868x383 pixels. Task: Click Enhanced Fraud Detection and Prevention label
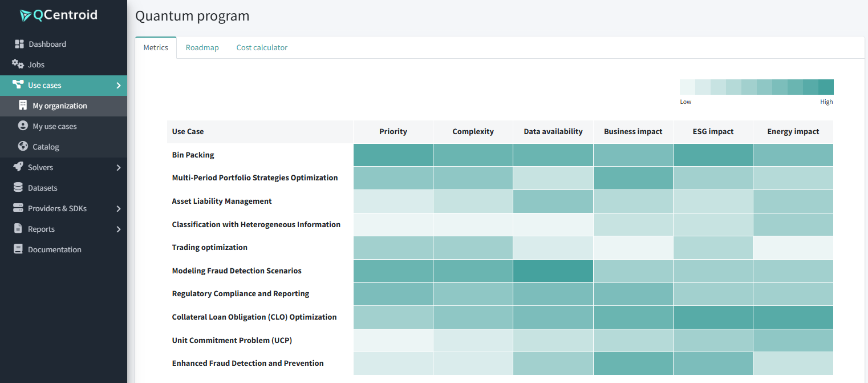click(x=248, y=363)
